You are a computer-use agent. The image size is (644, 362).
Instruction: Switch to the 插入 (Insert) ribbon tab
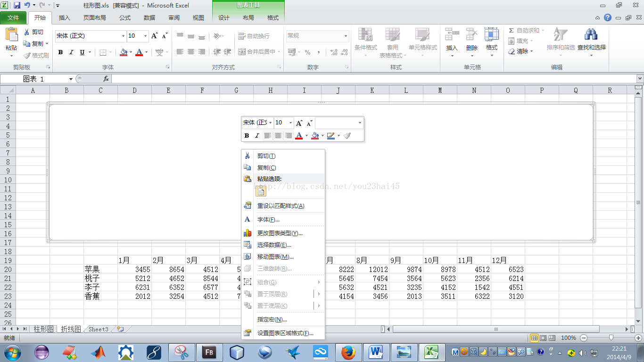[x=64, y=18]
